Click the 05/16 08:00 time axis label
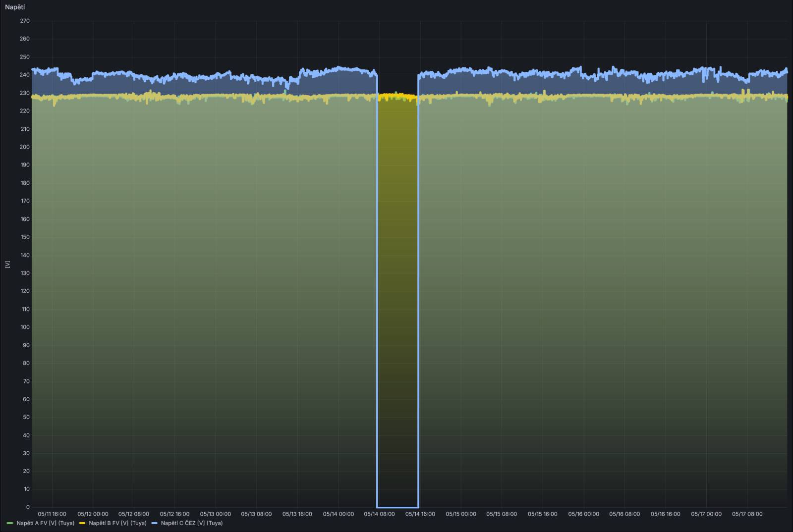The image size is (793, 532). click(x=624, y=514)
